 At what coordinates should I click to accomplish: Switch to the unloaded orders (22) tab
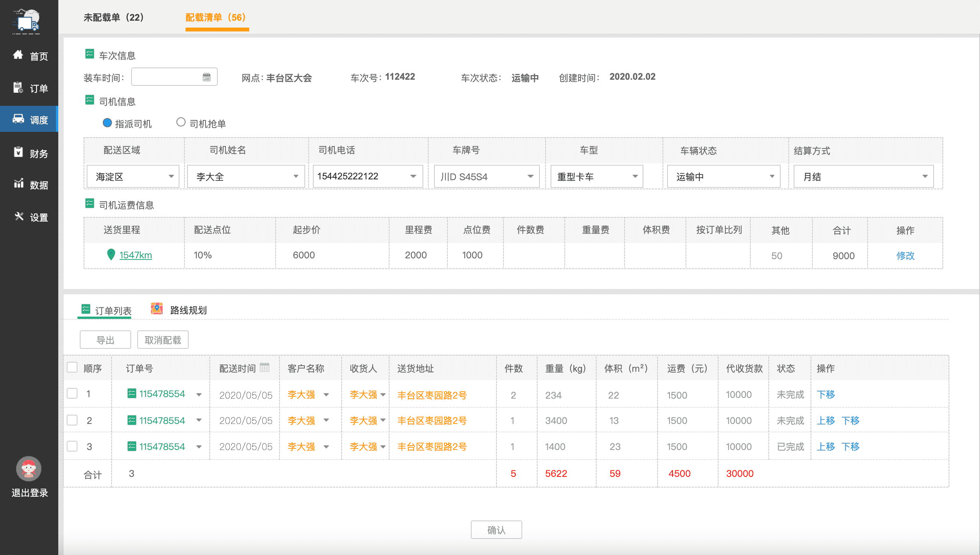click(x=114, y=17)
